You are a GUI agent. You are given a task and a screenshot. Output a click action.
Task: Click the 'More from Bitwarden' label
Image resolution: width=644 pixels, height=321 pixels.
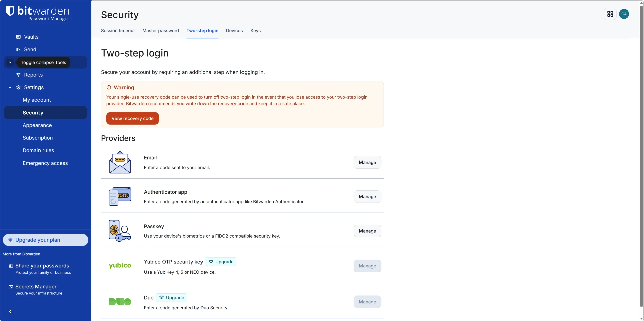[21, 254]
